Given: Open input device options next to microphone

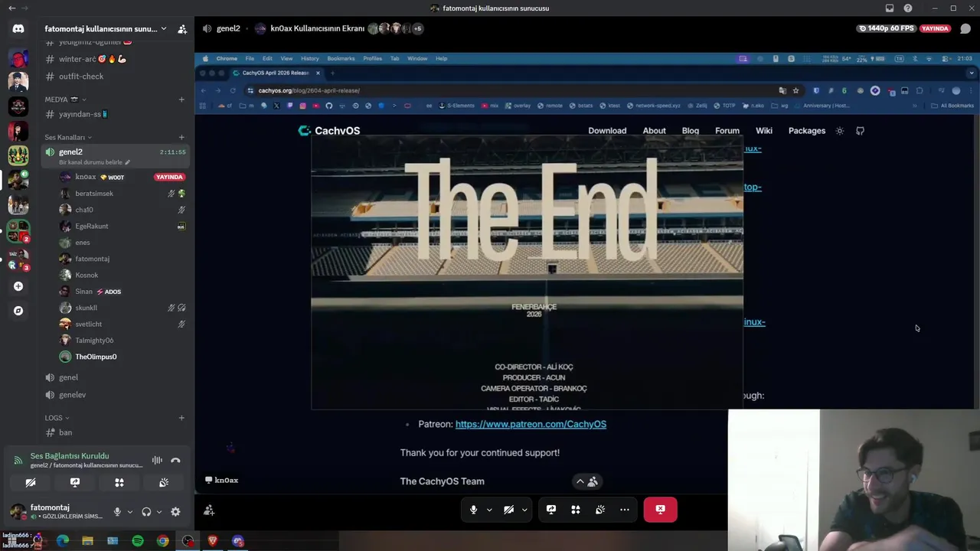Looking at the screenshot, I should 129,512.
